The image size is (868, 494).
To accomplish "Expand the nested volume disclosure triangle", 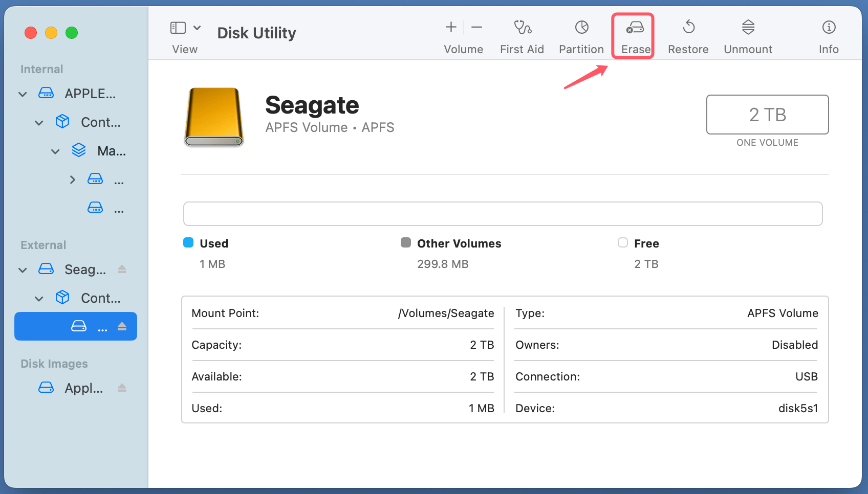I will 72,179.
